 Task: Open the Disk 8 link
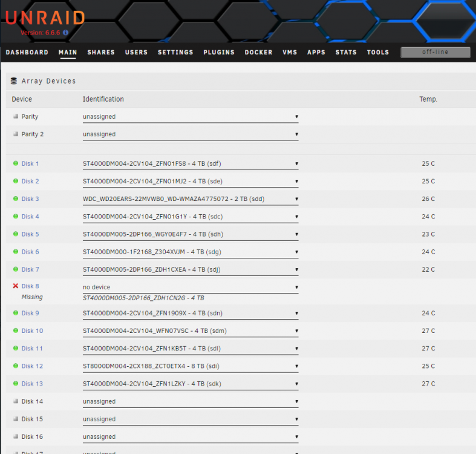click(30, 286)
